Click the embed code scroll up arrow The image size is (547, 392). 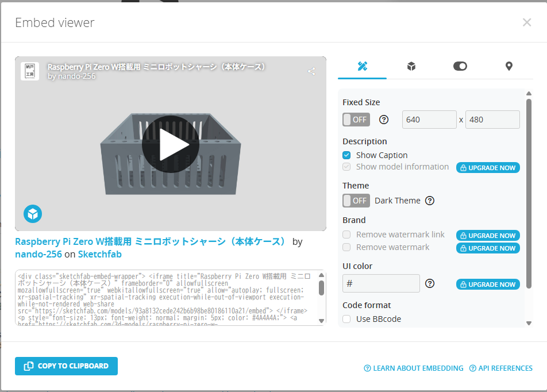click(x=322, y=275)
